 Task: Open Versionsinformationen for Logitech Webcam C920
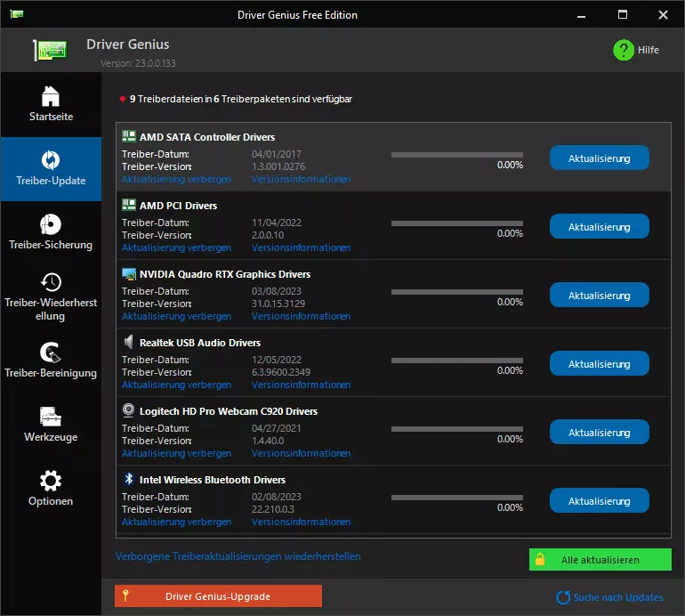click(x=301, y=453)
